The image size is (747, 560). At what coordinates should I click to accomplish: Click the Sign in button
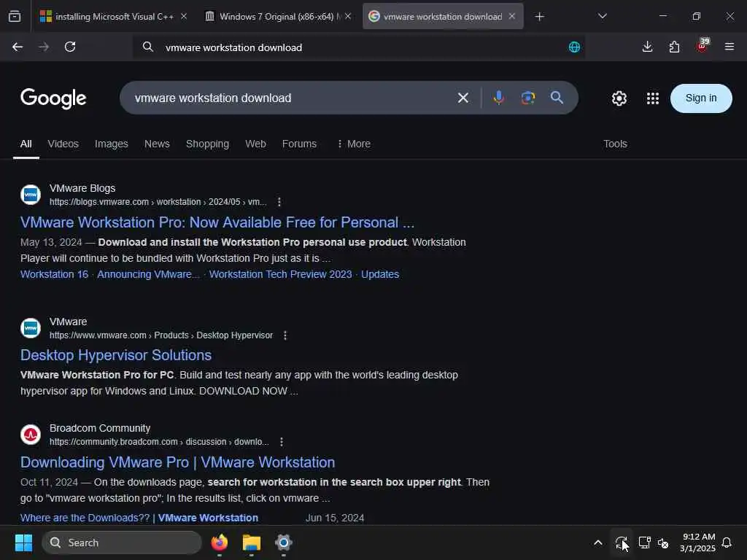pyautogui.click(x=701, y=98)
